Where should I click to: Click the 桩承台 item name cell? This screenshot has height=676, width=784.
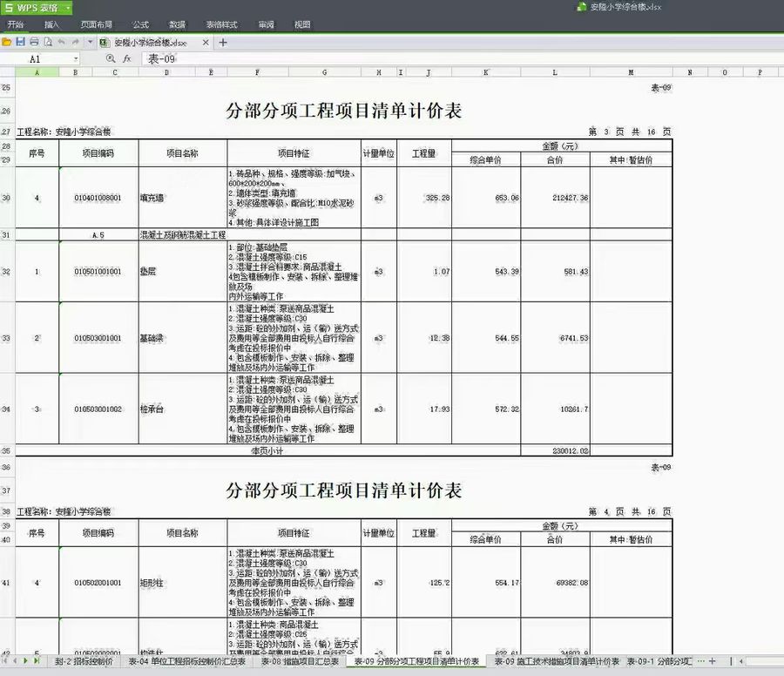pyautogui.click(x=183, y=409)
